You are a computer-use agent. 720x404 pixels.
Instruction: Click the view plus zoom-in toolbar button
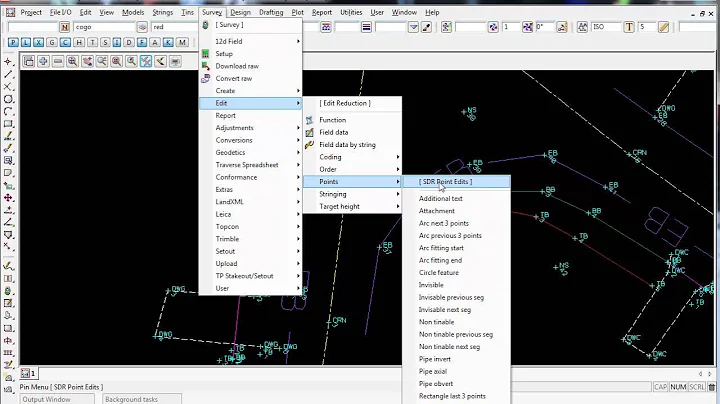pyautogui.click(x=43, y=61)
